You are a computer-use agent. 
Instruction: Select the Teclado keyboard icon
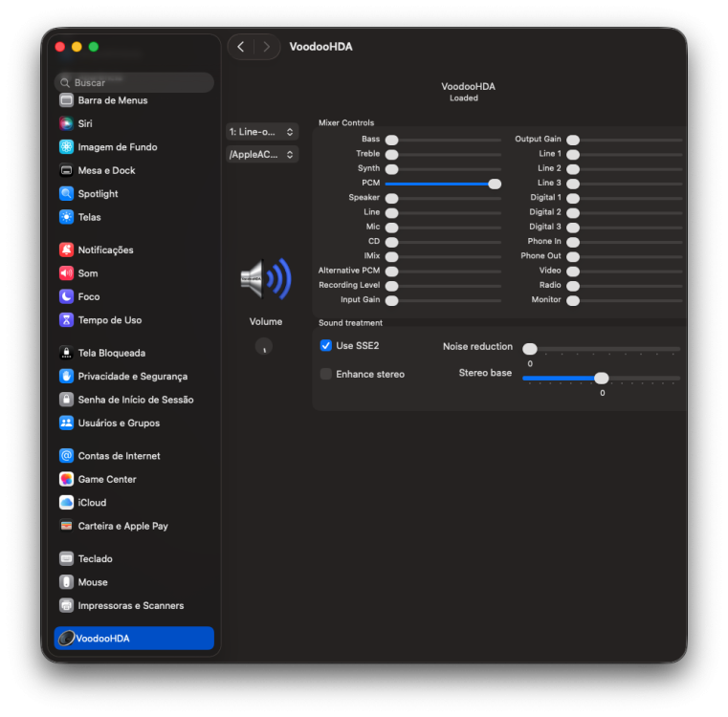tap(66, 558)
